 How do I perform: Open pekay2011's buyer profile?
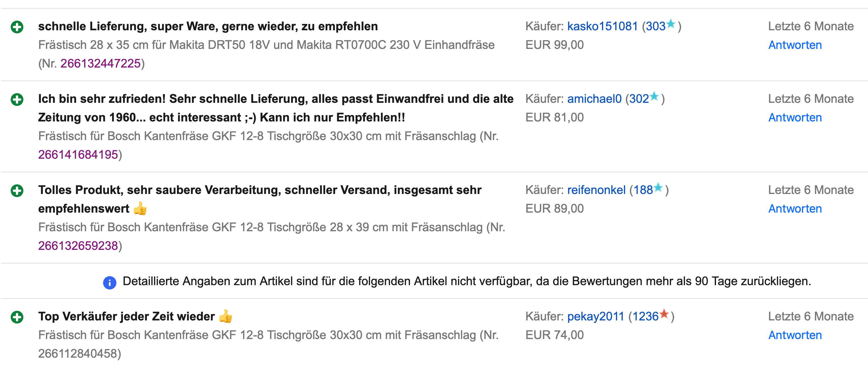[x=595, y=316]
